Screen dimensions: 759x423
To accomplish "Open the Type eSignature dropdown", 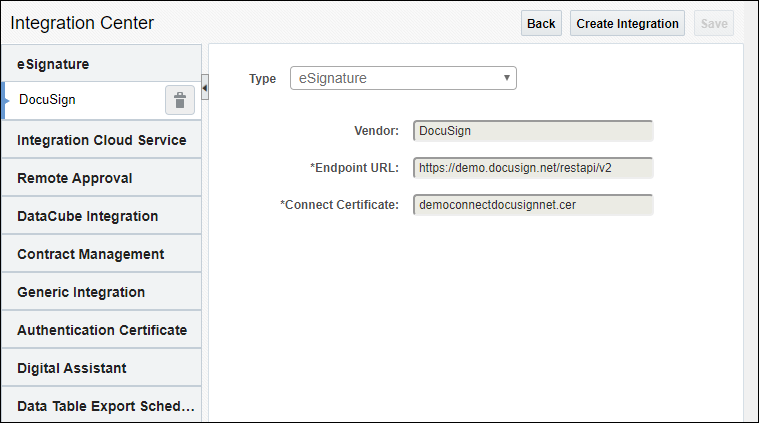I will tap(403, 78).
